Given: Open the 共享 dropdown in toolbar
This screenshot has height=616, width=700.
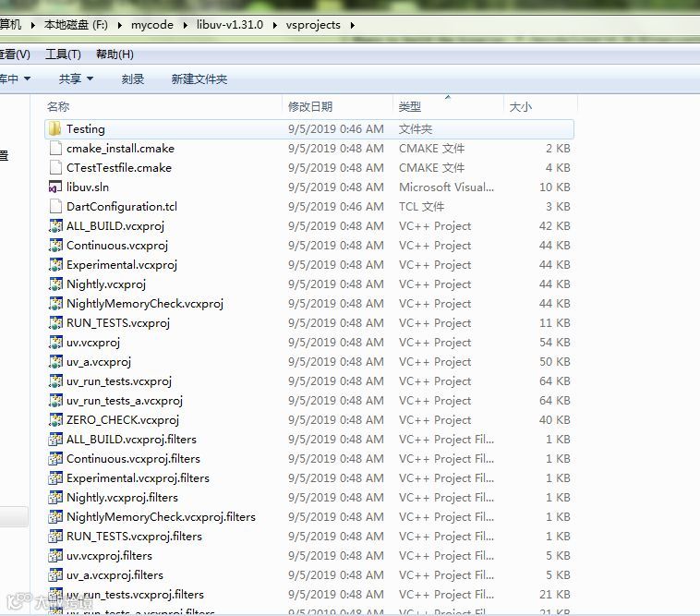Looking at the screenshot, I should tap(76, 79).
